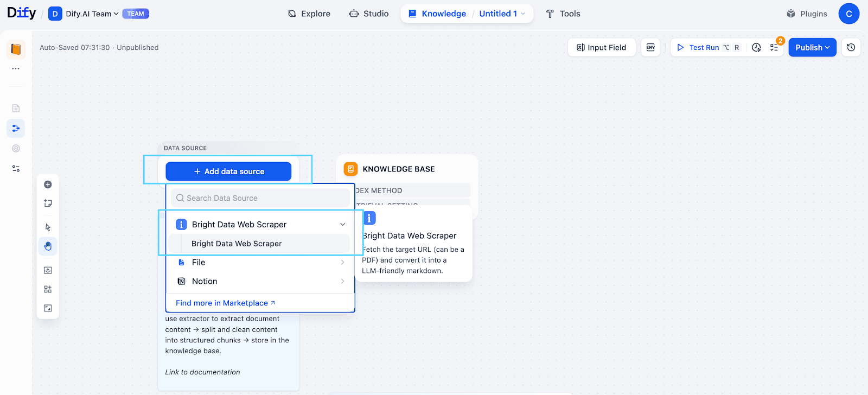View run history icon beside Test Run
The image size is (868, 395).
pos(756,48)
